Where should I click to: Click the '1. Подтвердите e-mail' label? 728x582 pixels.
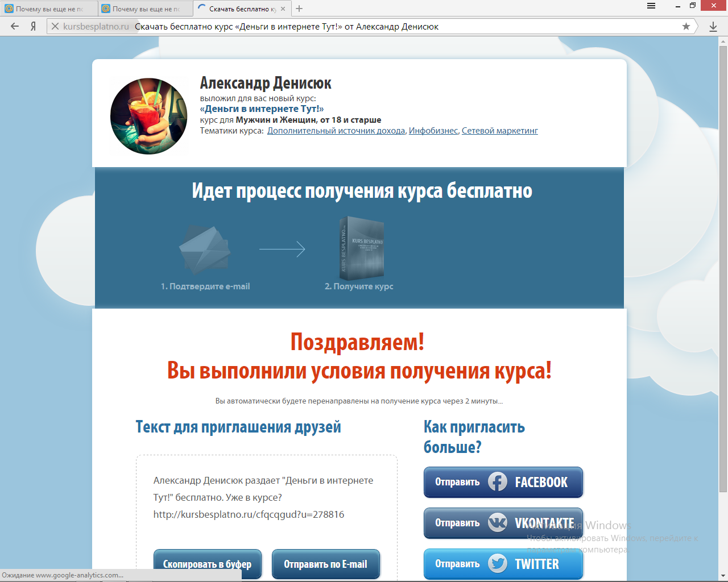[205, 286]
